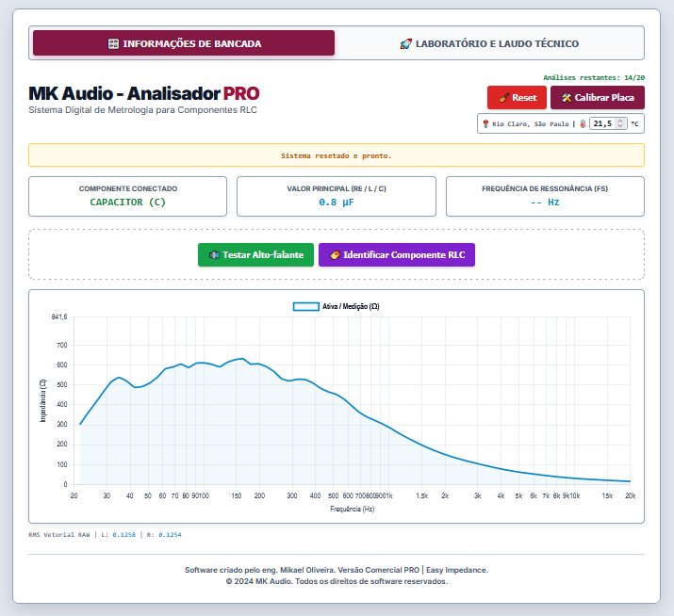Open Laboratório e Laudo Técnico tab
Screen dimensions: 674x616
point(489,43)
